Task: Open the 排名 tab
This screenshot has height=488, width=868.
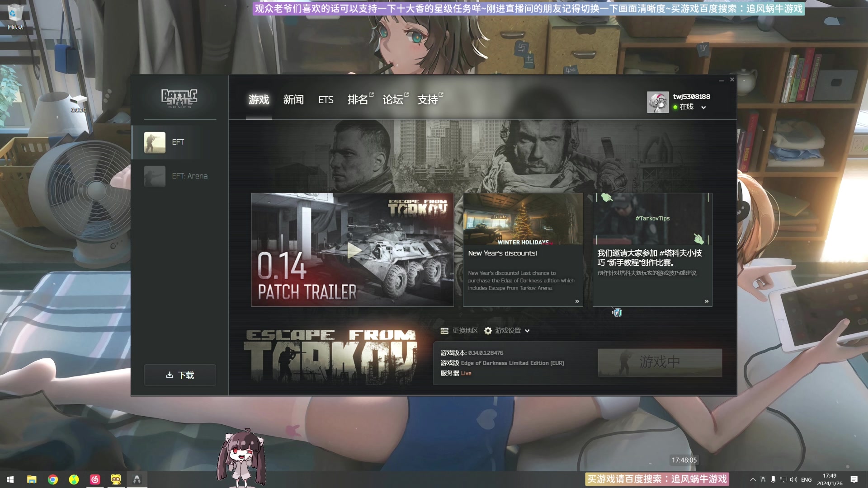Action: 358,100
